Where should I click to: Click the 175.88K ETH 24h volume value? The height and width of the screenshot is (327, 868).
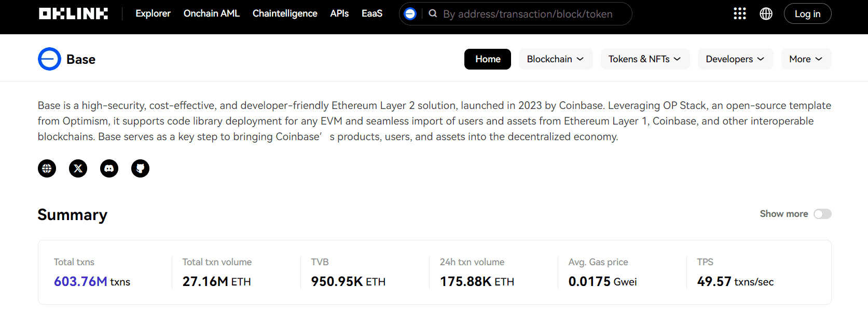477,281
